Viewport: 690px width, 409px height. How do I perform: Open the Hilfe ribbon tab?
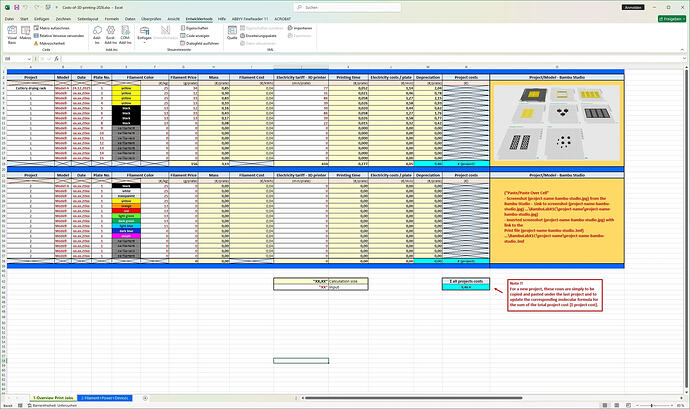click(222, 19)
